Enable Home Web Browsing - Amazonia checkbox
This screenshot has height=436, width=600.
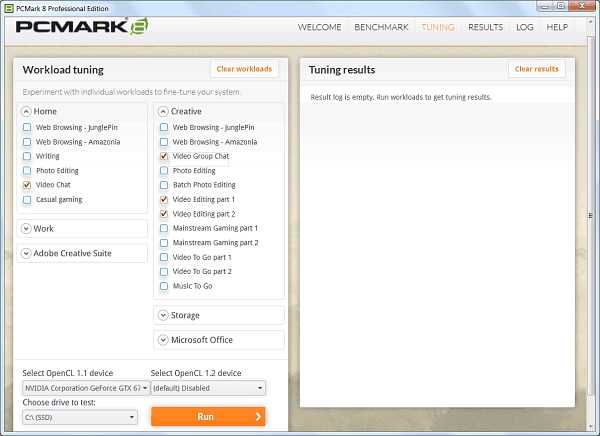(27, 142)
